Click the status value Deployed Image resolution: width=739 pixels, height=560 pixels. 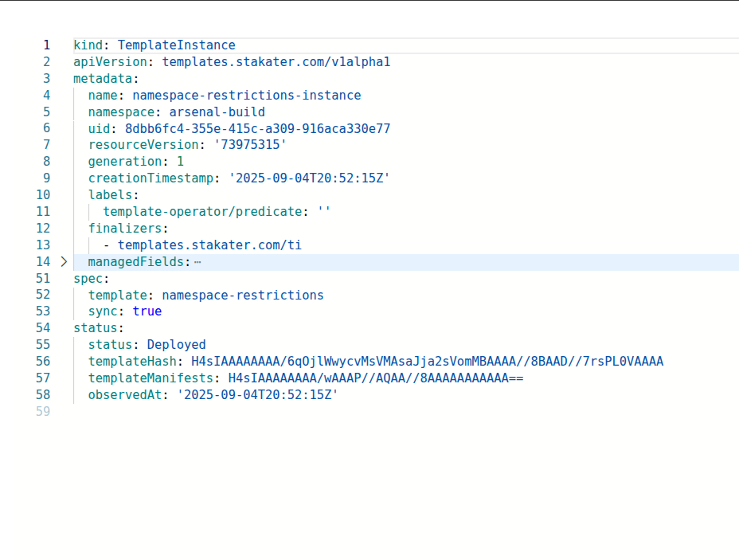coord(175,344)
